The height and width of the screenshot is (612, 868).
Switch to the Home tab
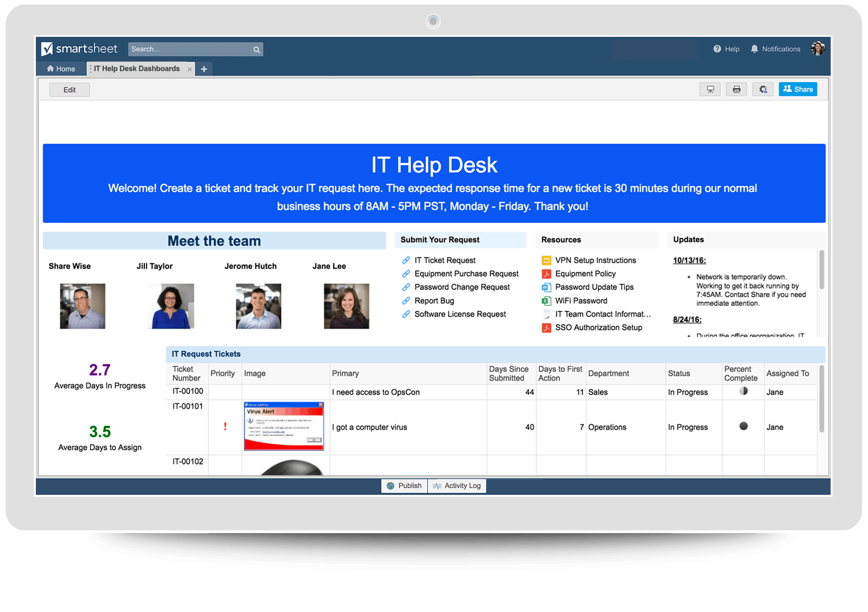point(61,69)
